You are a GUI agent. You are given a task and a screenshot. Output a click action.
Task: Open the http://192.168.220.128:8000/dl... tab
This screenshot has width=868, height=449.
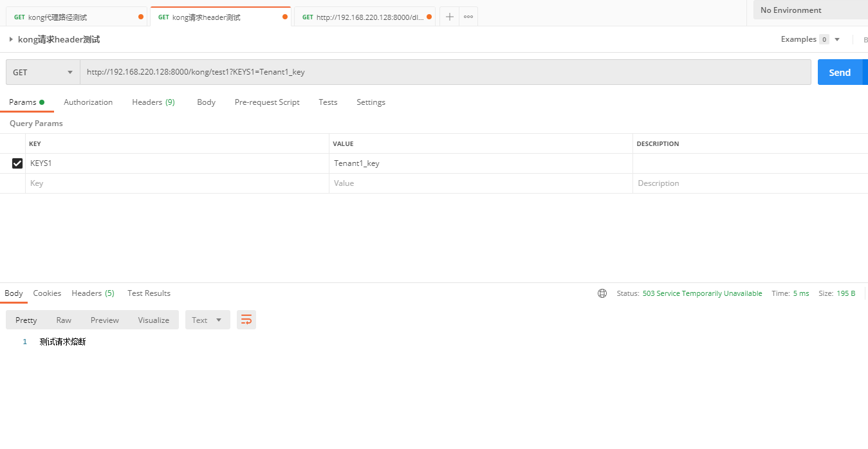(365, 17)
